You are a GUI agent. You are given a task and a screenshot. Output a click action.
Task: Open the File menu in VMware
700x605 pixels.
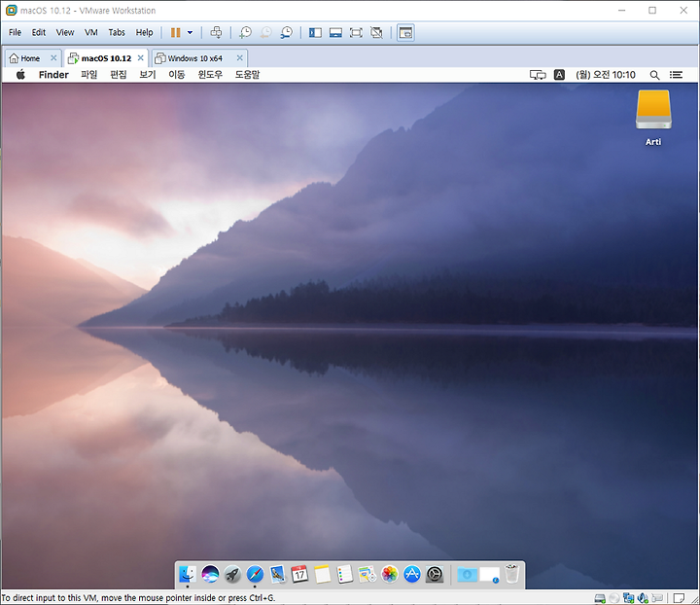15,33
